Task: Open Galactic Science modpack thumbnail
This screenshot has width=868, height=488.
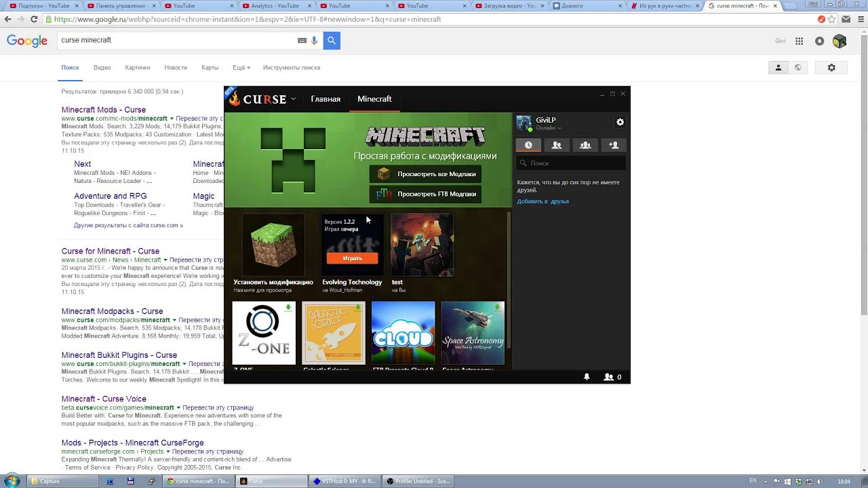Action: [334, 333]
